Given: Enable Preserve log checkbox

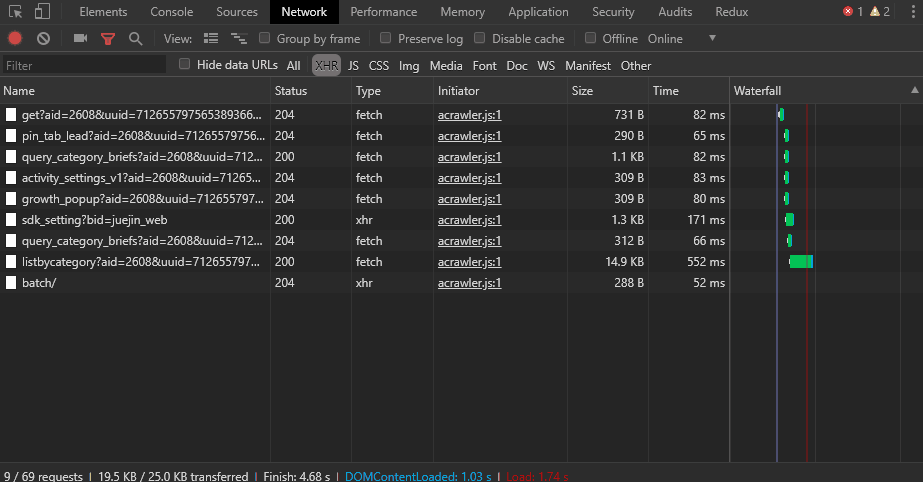Looking at the screenshot, I should [x=386, y=38].
